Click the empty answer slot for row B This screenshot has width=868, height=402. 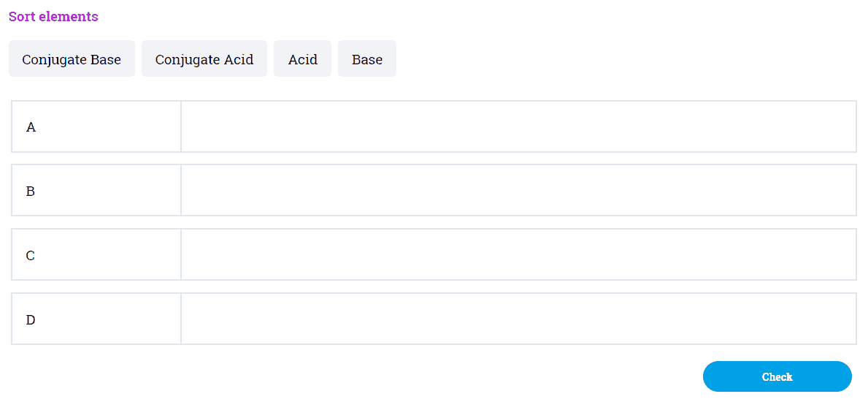click(518, 191)
